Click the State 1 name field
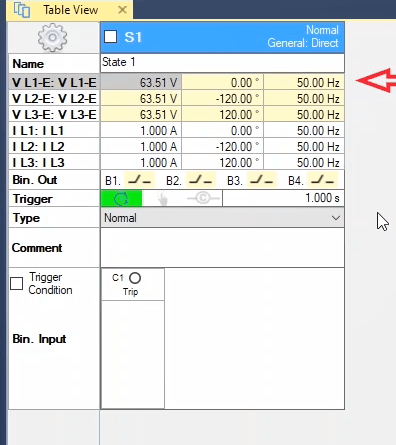Screen dimensions: 396x445 (222, 63)
